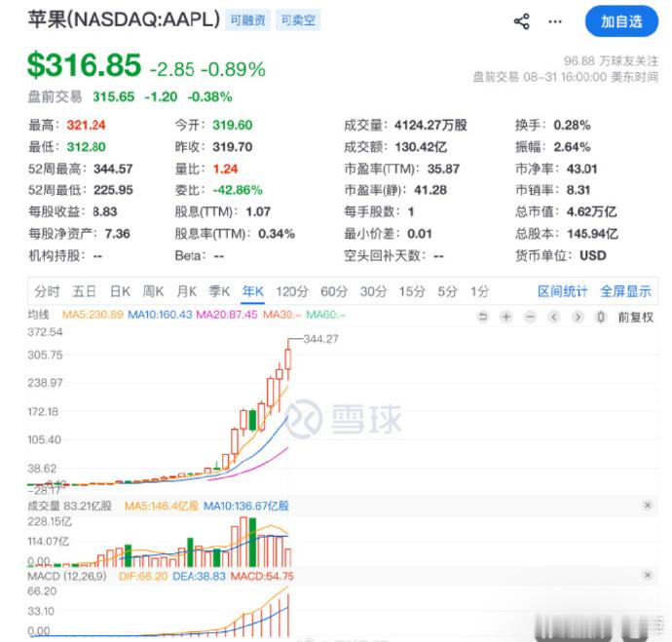Switch to the 15分 chart tab

412,291
